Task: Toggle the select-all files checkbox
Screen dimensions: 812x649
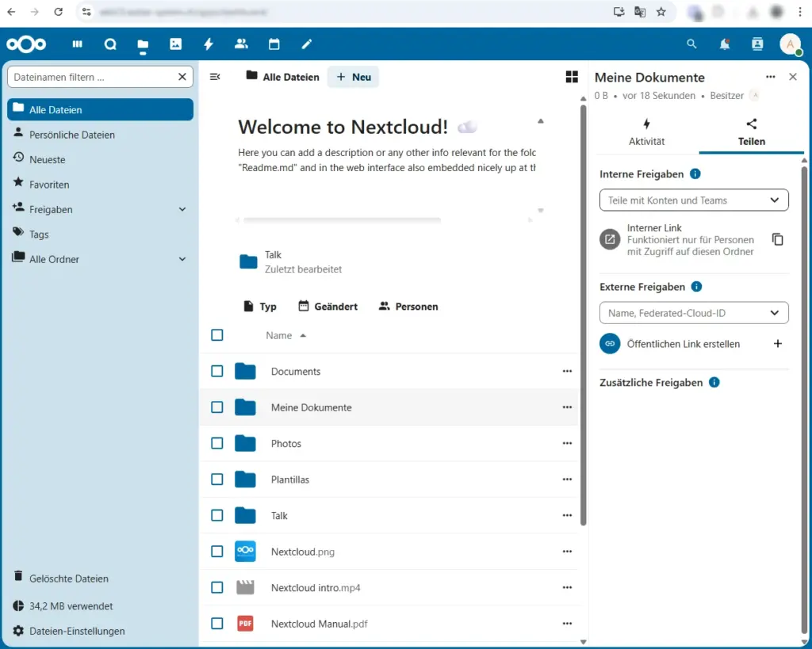Action: tap(217, 335)
